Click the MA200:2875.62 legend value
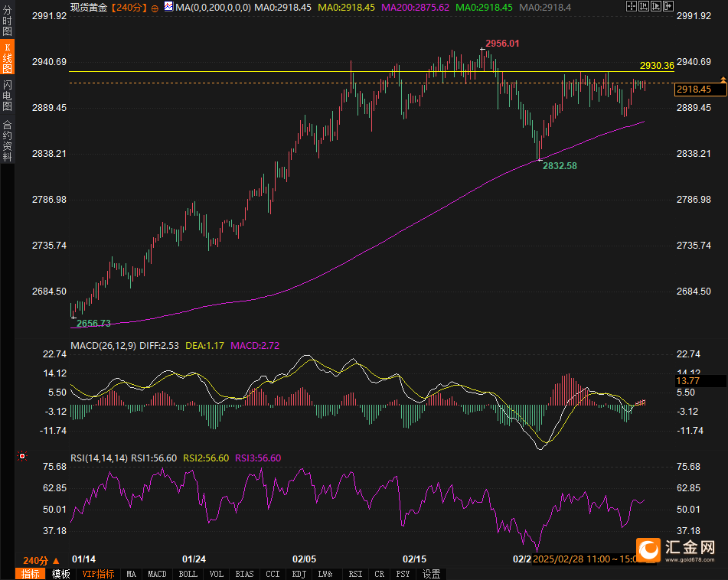This screenshot has width=728, height=580. pyautogui.click(x=415, y=8)
